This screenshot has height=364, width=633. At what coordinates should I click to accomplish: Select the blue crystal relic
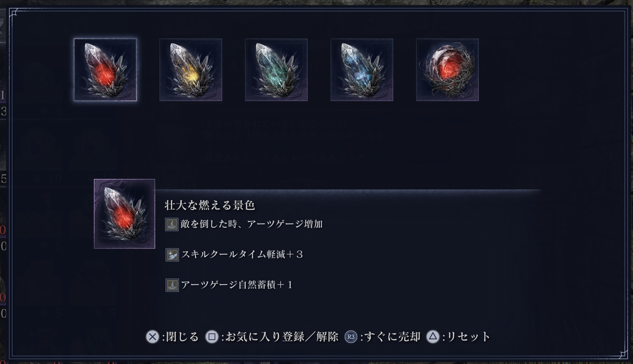(x=362, y=70)
